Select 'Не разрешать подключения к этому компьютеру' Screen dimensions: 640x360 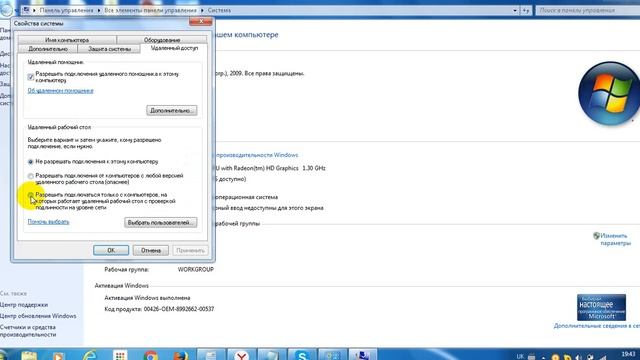(x=31, y=162)
